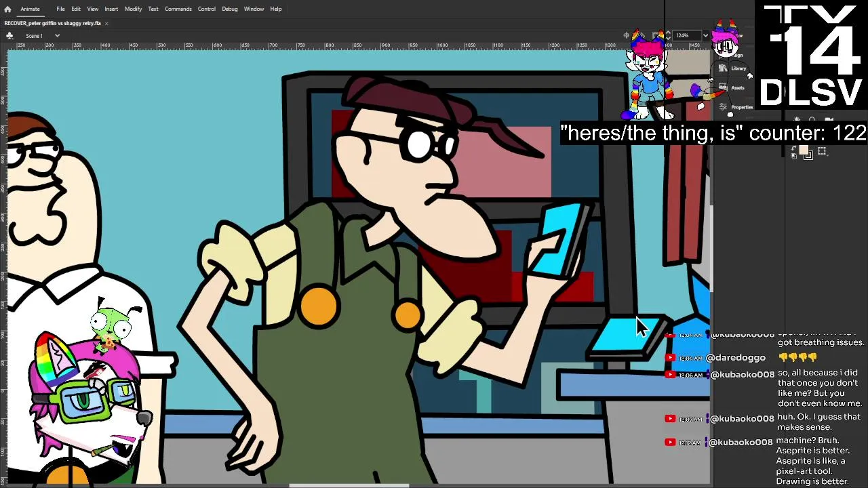Click the fill color swatch in Tools
Screen dimensions: 868x488
(x=804, y=150)
